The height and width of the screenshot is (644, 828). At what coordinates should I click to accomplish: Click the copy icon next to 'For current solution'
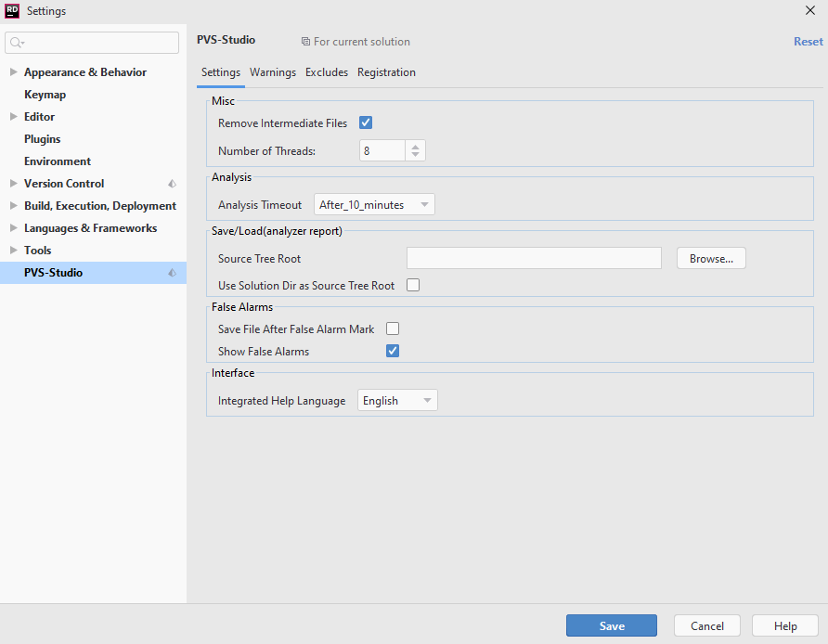pyautogui.click(x=305, y=42)
